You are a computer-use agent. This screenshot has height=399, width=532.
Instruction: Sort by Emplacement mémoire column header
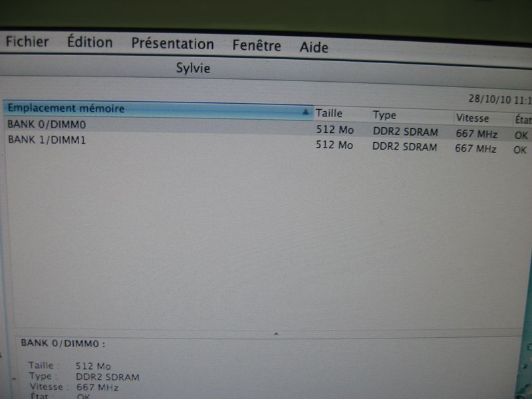pyautogui.click(x=158, y=109)
